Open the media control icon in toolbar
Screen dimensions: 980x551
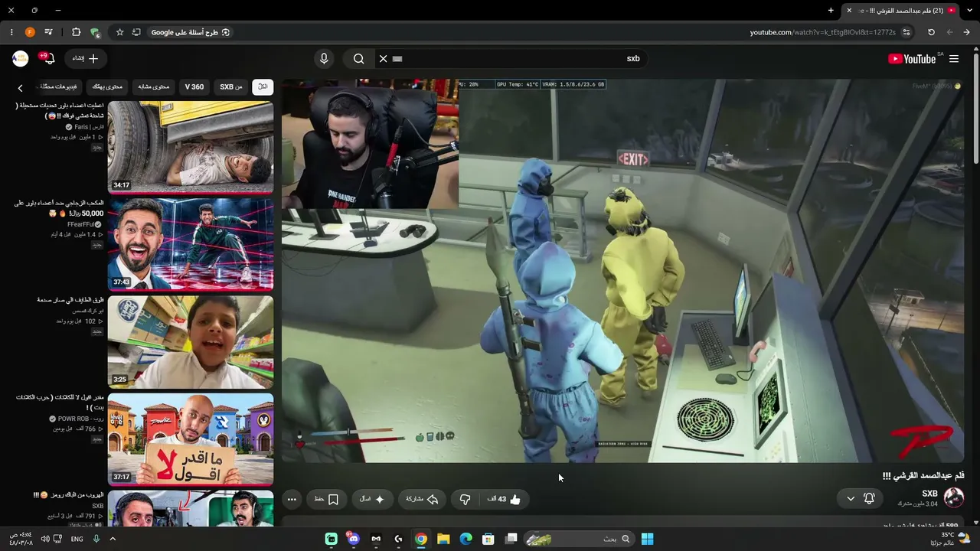point(48,32)
